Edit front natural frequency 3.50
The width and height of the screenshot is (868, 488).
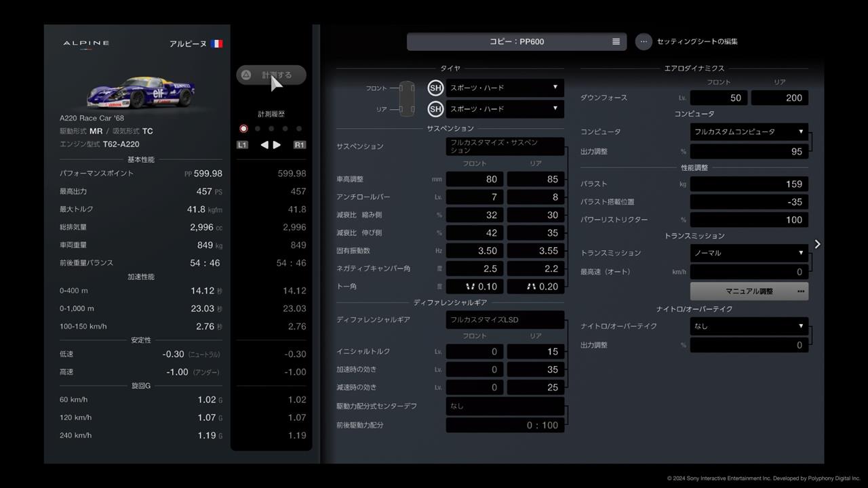pyautogui.click(x=475, y=251)
